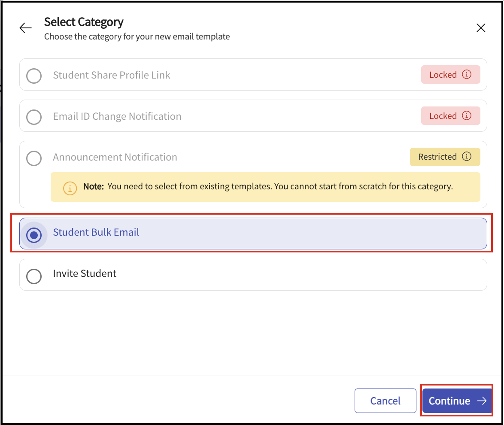Choose the Invite Student radio button
504x425 pixels.
[34, 276]
